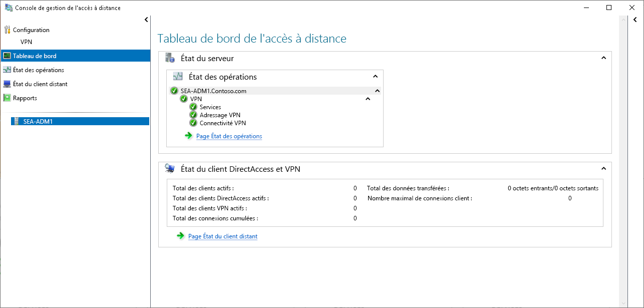Open the Configuration section in the sidebar

[x=32, y=30]
